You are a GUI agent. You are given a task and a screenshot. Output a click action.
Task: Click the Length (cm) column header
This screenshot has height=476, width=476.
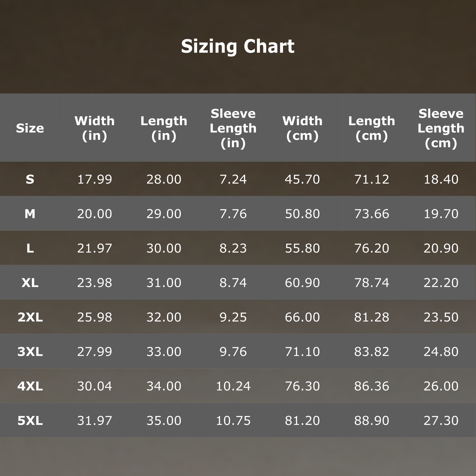[x=372, y=128]
